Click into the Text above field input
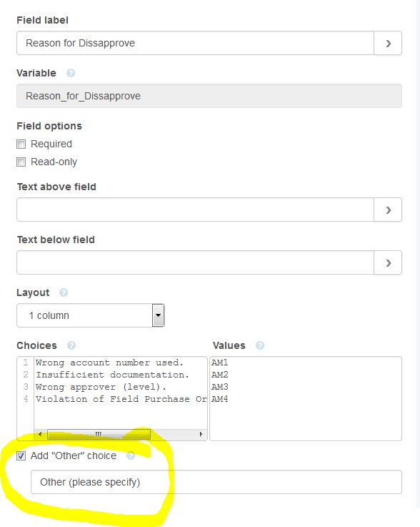Viewport: 420px width, 527px height. pyautogui.click(x=196, y=210)
